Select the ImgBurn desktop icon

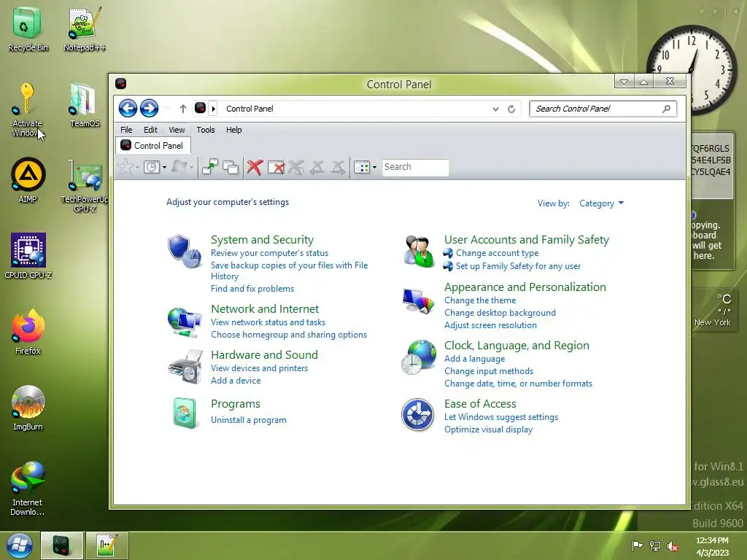click(x=28, y=408)
